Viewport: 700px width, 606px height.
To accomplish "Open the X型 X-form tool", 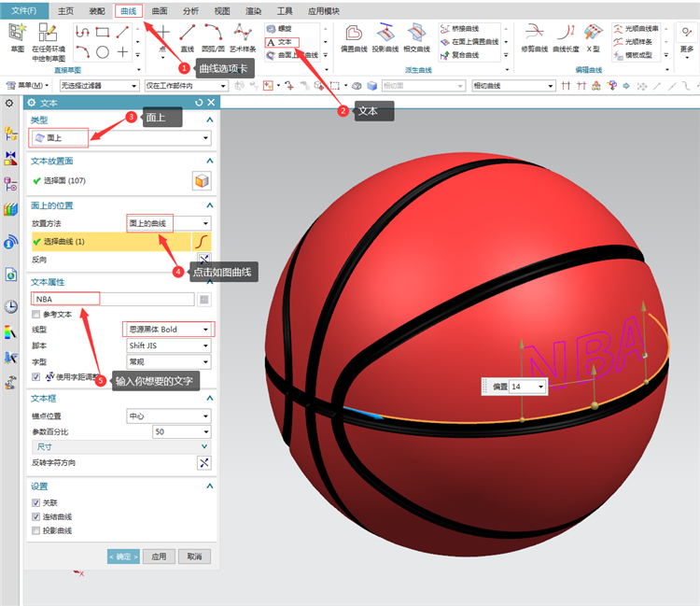I will [594, 39].
